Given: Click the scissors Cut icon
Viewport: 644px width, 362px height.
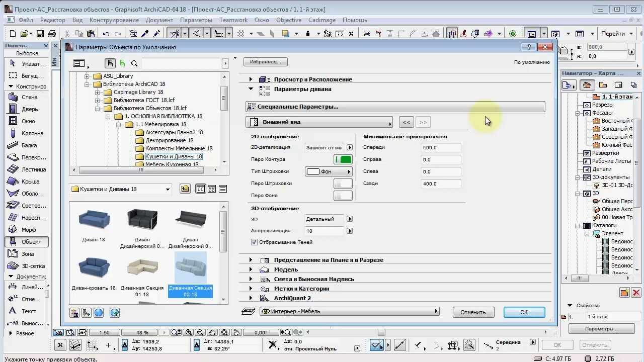Looking at the screenshot, I should tap(67, 34).
